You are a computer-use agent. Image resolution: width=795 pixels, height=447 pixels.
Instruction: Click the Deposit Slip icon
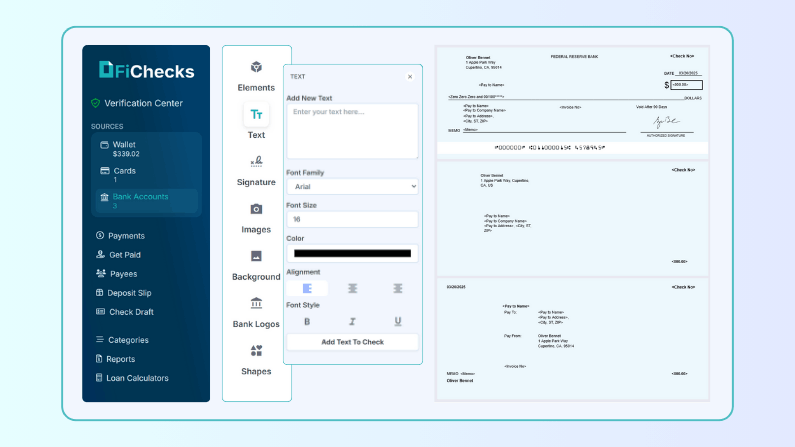(x=99, y=292)
